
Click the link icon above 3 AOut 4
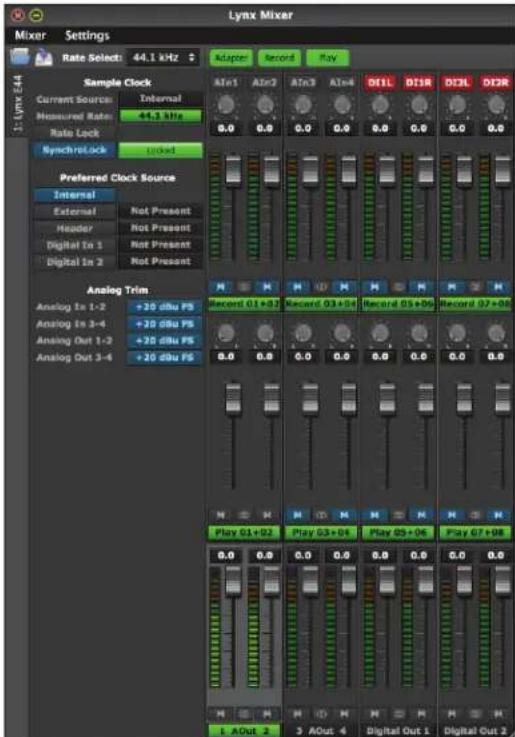pyautogui.click(x=321, y=714)
